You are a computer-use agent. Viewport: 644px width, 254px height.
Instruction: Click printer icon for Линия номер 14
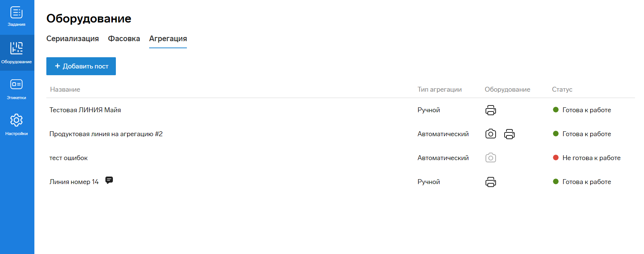point(490,182)
